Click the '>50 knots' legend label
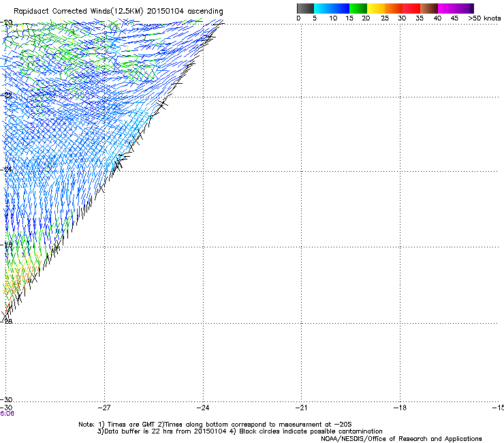The width and height of the screenshot is (504, 443). click(x=484, y=18)
